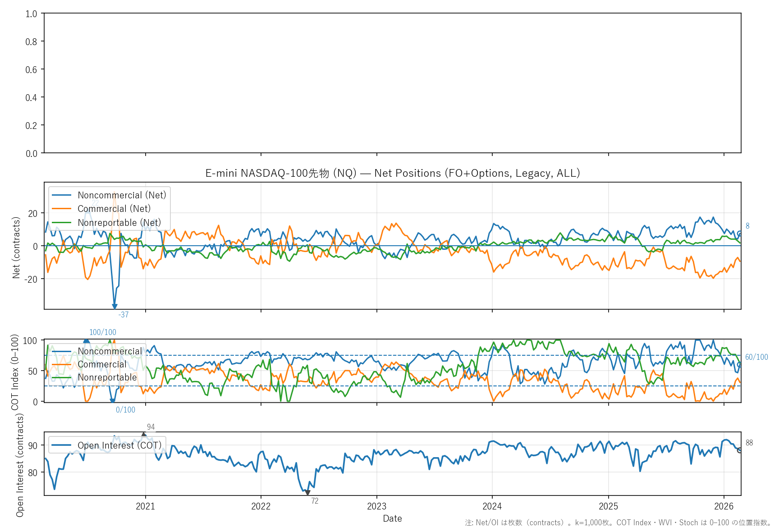Click the 60/100 current COT Index label
This screenshot has width=779, height=532.
(x=756, y=357)
